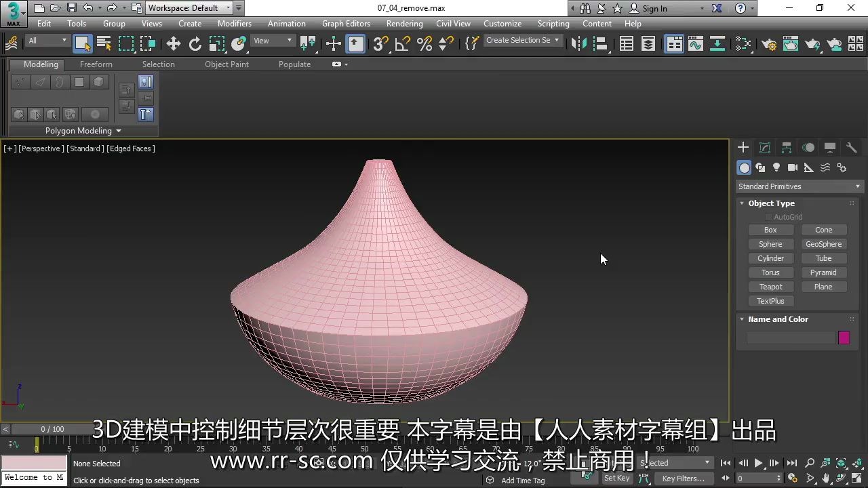The width and height of the screenshot is (868, 488).
Task: Click the Zoom Extents icon near playback controls
Action: pyautogui.click(x=842, y=462)
